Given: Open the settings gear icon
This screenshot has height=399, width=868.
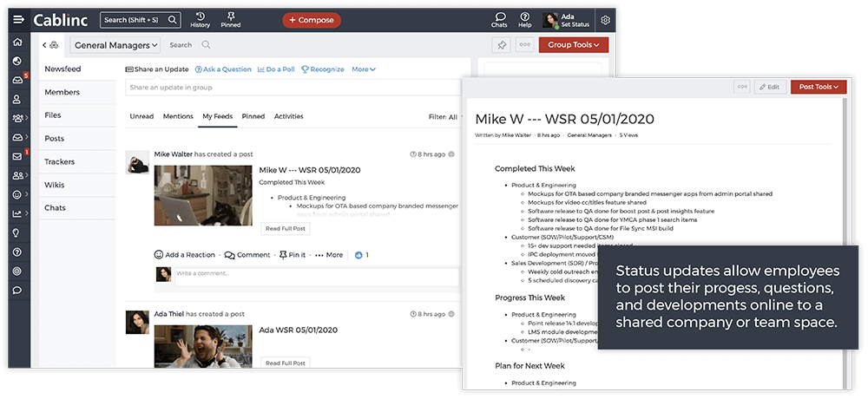Looking at the screenshot, I should coord(606,21).
